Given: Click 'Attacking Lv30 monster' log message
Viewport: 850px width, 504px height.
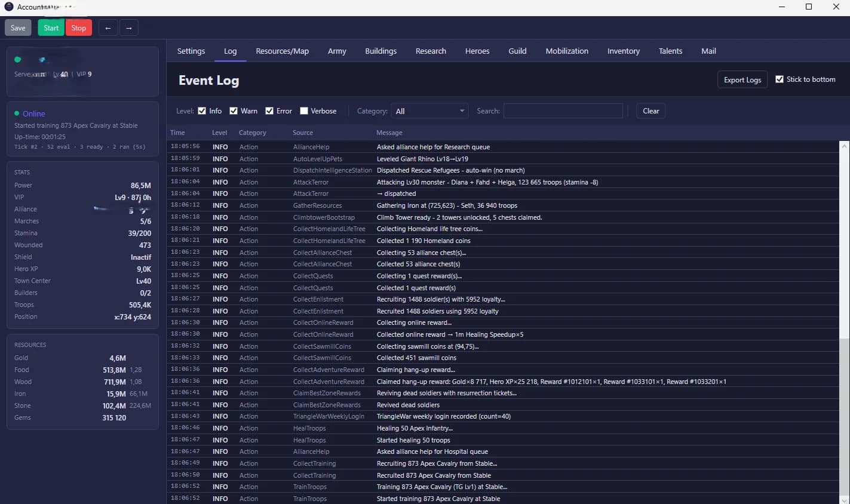Looking at the screenshot, I should pyautogui.click(x=487, y=182).
